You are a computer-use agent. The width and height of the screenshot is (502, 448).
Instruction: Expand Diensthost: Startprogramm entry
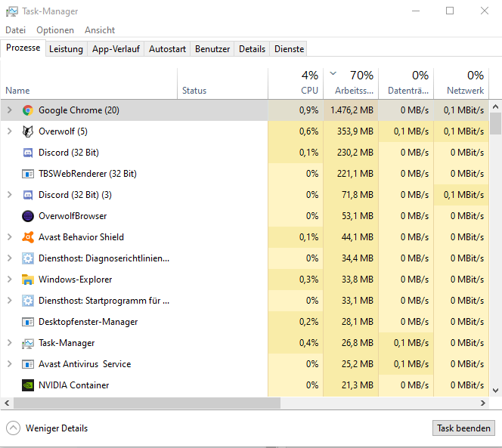tap(10, 300)
